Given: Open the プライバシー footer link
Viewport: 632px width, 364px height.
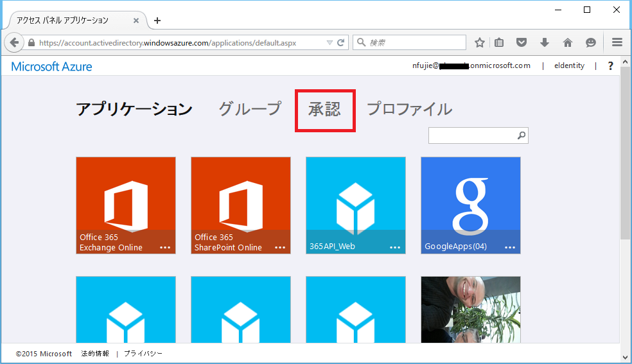Looking at the screenshot, I should (143, 354).
